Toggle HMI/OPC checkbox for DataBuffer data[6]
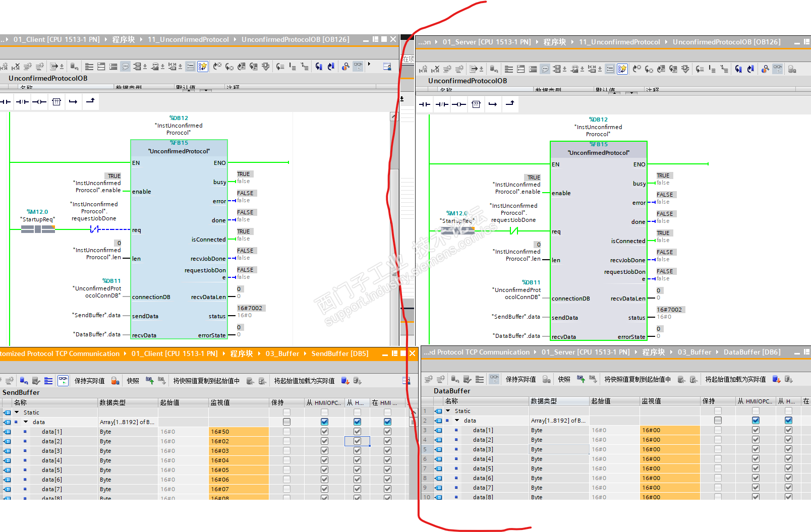 click(x=756, y=478)
